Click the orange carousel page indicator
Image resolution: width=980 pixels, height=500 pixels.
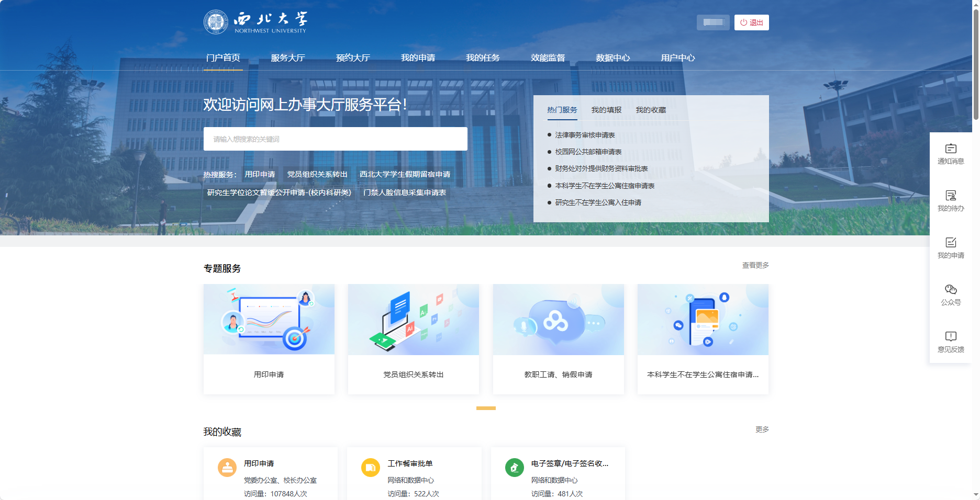click(486, 408)
